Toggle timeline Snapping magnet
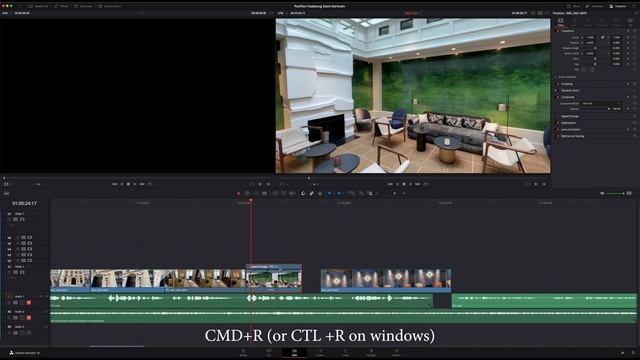The width and height of the screenshot is (640, 360). tap(303, 193)
